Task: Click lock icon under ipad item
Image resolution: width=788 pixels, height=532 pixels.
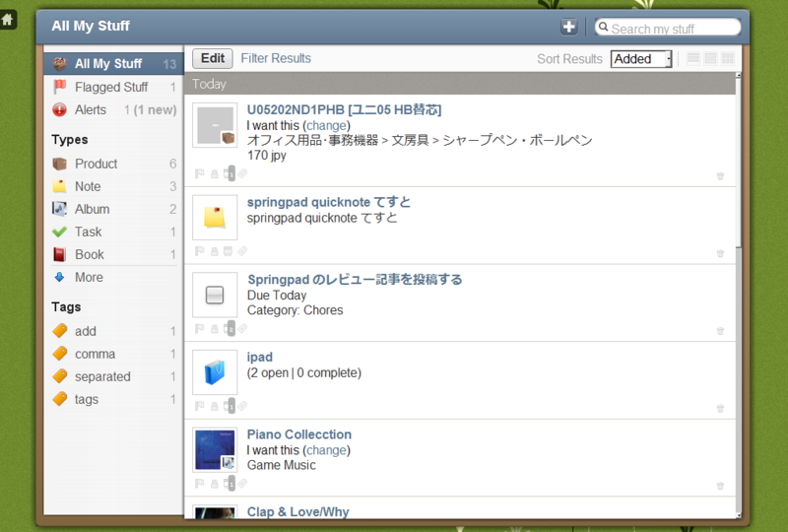Action: click(x=214, y=407)
